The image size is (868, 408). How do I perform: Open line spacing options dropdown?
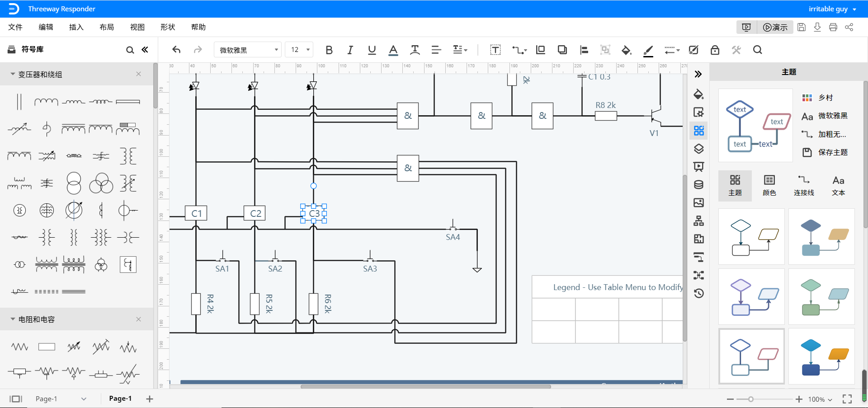(460, 50)
